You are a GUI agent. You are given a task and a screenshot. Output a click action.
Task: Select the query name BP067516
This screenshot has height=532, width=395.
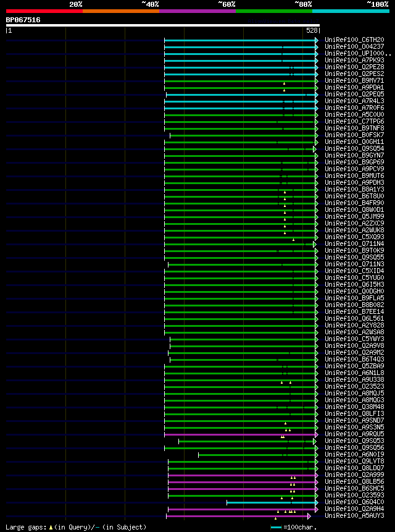23,20
